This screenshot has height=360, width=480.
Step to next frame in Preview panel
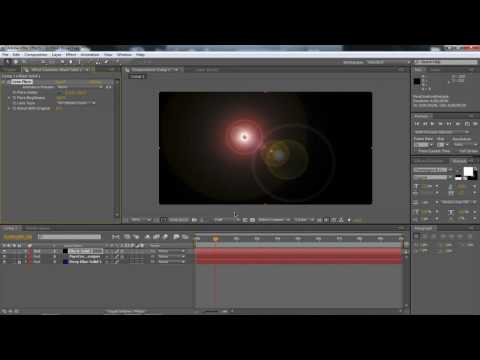pyautogui.click(x=441, y=124)
